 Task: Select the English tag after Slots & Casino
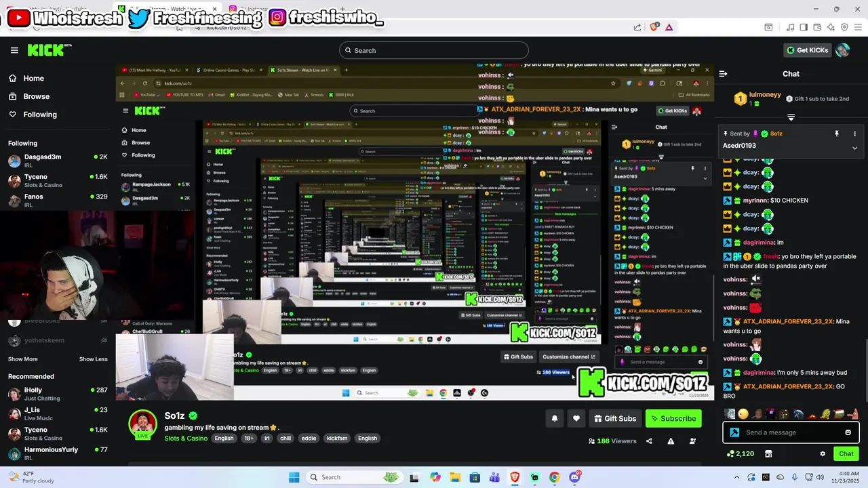click(x=224, y=439)
